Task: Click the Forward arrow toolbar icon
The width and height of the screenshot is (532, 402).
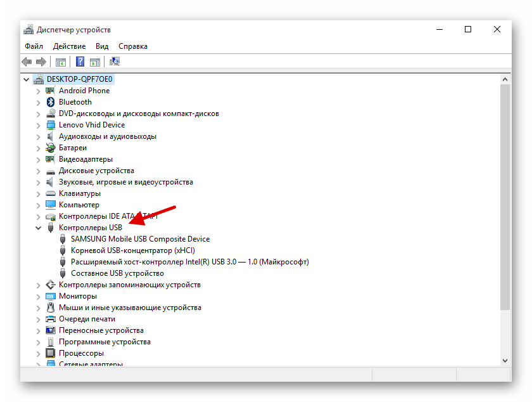Action: point(41,62)
